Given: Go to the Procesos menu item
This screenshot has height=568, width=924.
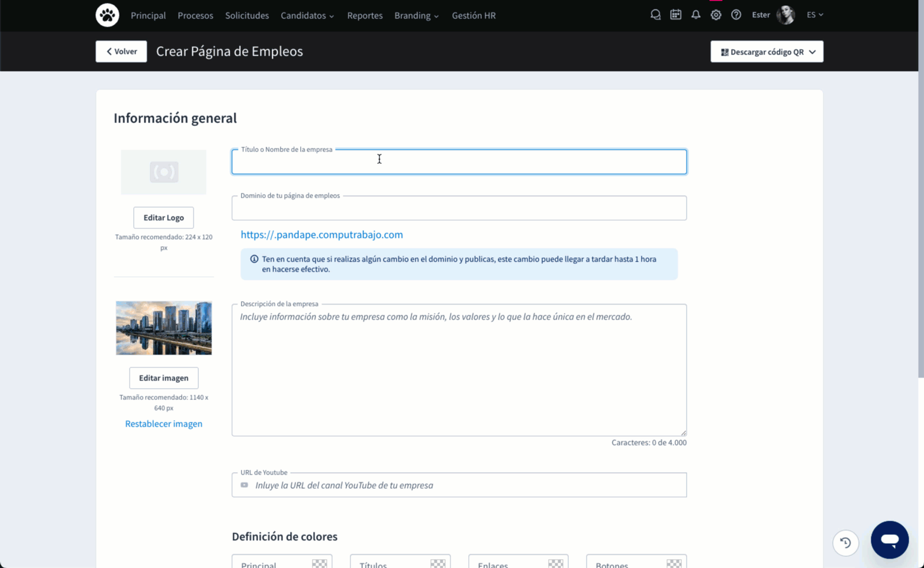Looking at the screenshot, I should [195, 15].
